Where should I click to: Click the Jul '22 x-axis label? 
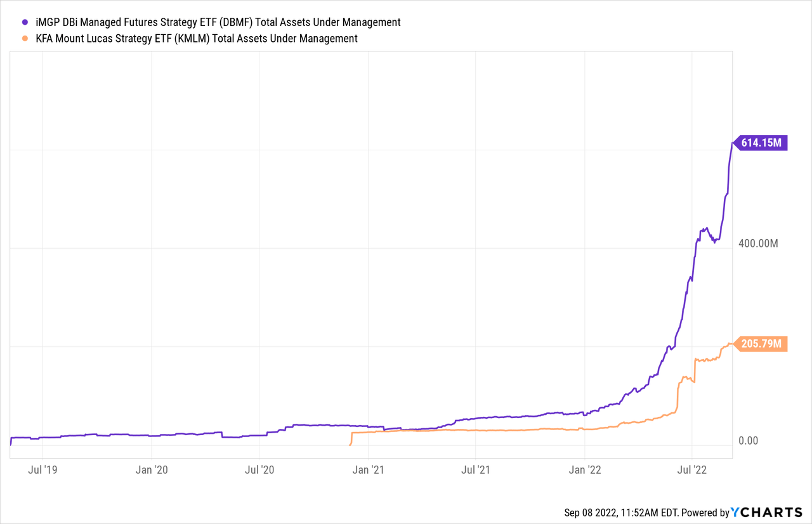click(692, 470)
